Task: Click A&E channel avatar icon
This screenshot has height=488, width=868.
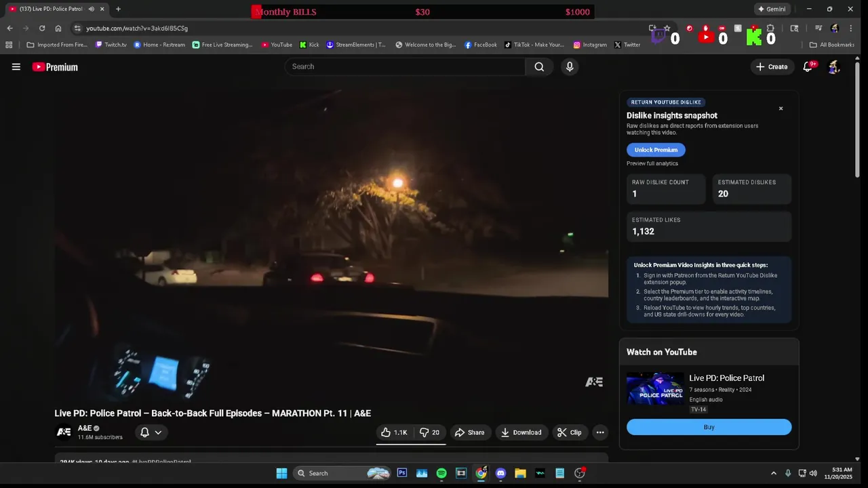Action: pyautogui.click(x=63, y=432)
